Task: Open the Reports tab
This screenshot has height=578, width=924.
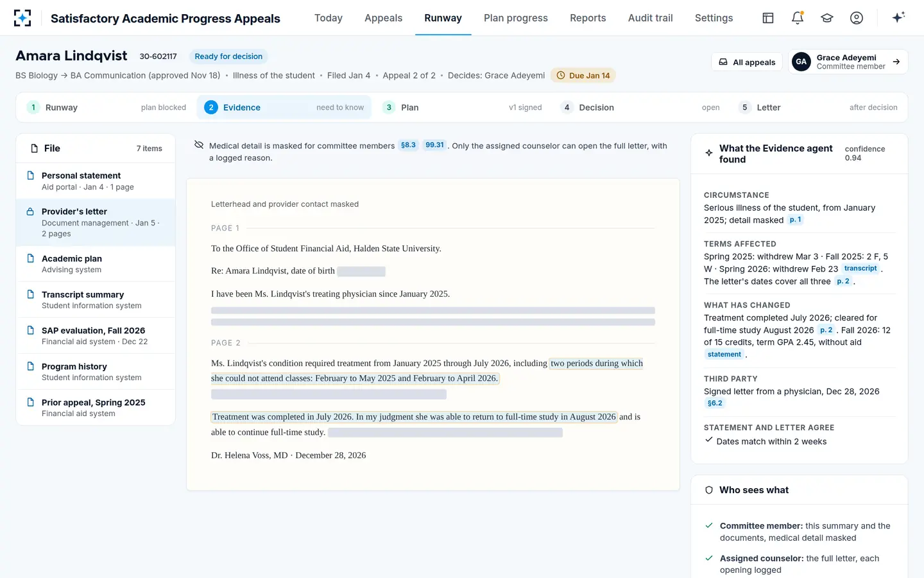Action: coord(588,18)
